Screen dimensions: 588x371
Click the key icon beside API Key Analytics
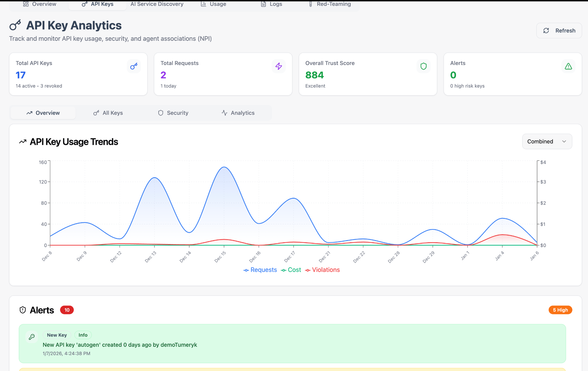point(15,25)
